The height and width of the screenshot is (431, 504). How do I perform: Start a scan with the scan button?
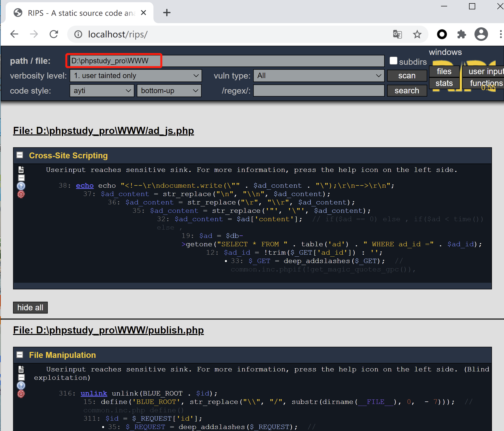407,76
